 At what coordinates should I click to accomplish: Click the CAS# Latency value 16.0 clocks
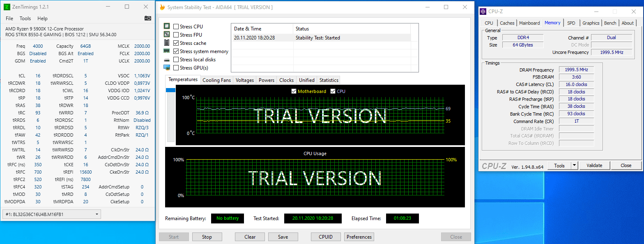point(576,84)
